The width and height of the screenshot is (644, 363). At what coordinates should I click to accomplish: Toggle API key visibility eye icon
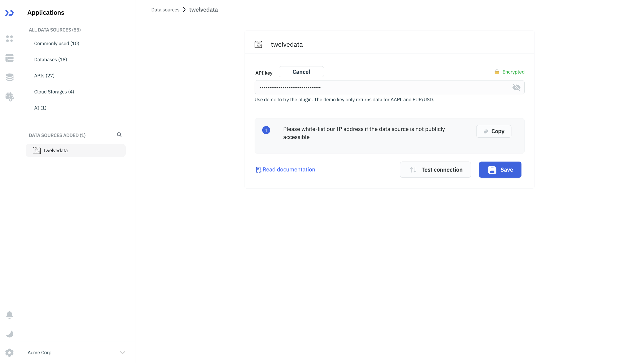516,87
